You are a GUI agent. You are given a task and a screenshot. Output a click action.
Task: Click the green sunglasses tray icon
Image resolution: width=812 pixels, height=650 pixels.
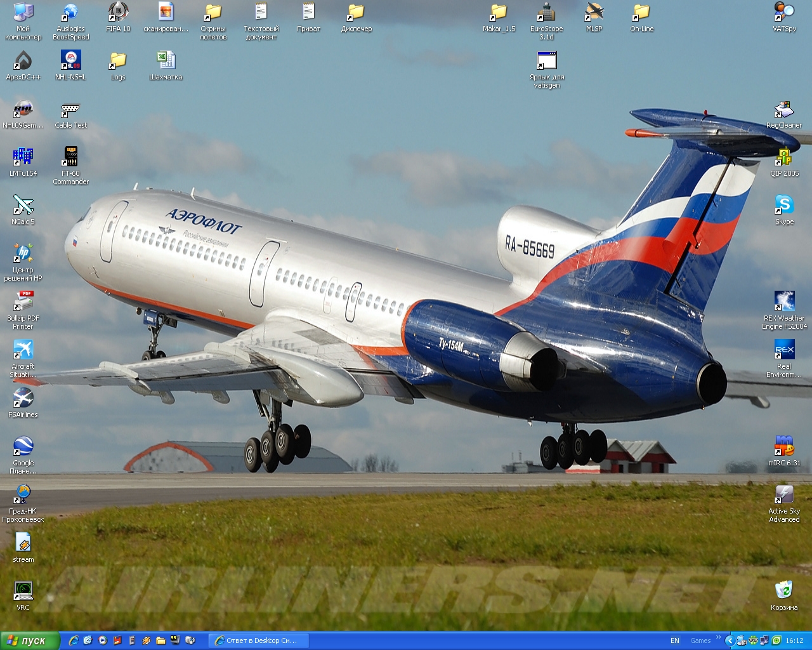click(753, 640)
